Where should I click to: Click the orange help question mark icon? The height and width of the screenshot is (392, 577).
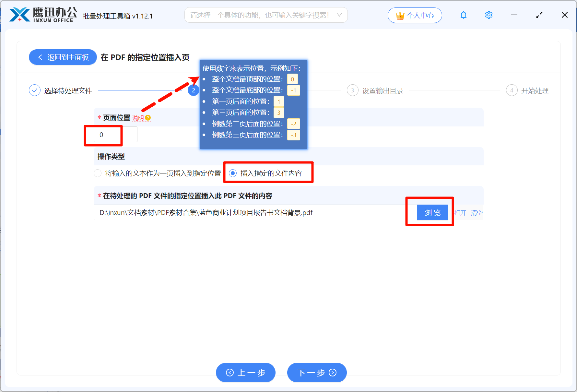coord(148,118)
